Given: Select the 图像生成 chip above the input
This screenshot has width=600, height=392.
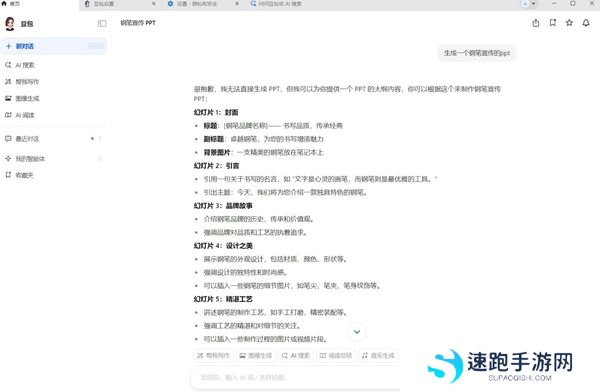Looking at the screenshot, I should click(256, 356).
